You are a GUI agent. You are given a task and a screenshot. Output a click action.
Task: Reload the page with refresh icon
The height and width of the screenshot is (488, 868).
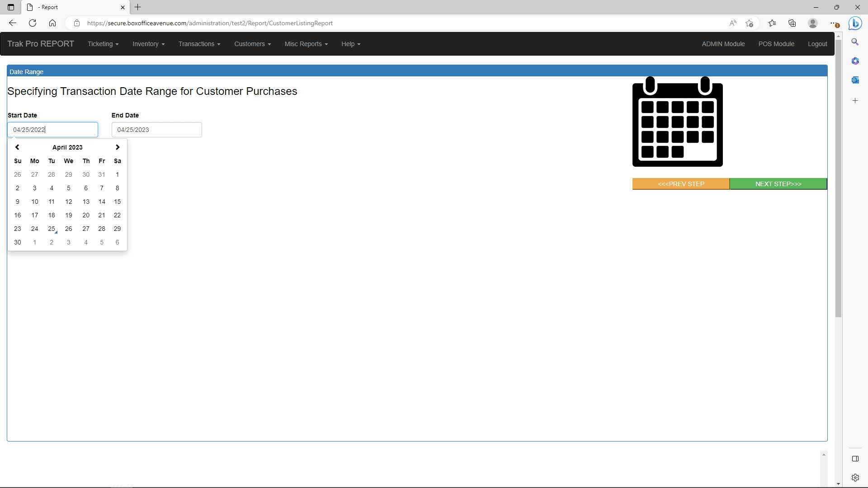click(x=33, y=23)
